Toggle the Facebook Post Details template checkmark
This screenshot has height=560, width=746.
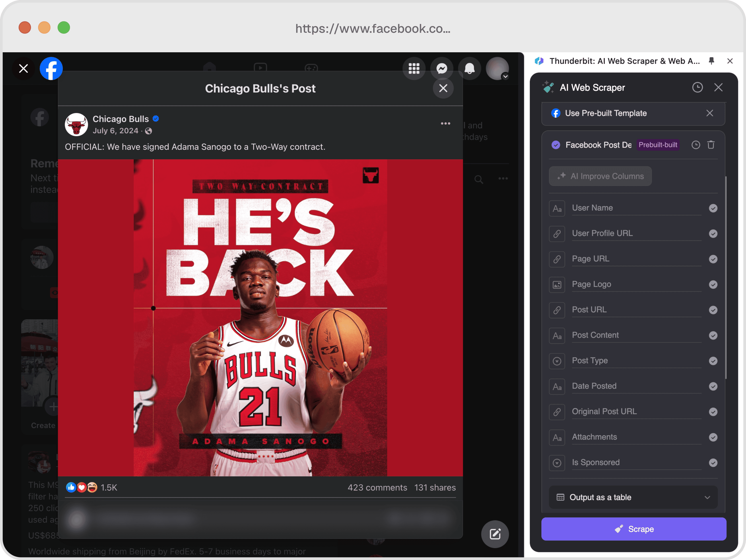coord(556,145)
